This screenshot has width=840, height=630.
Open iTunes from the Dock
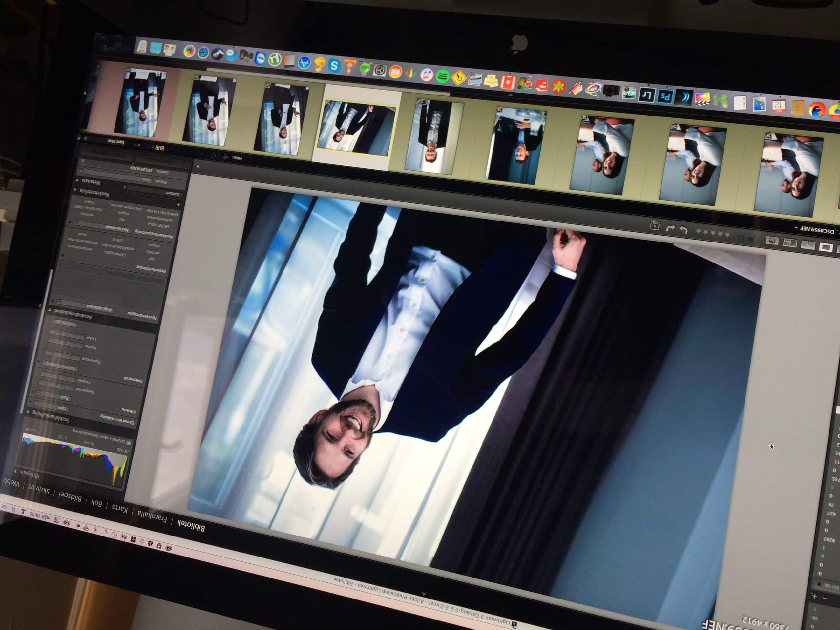pyautogui.click(x=427, y=75)
